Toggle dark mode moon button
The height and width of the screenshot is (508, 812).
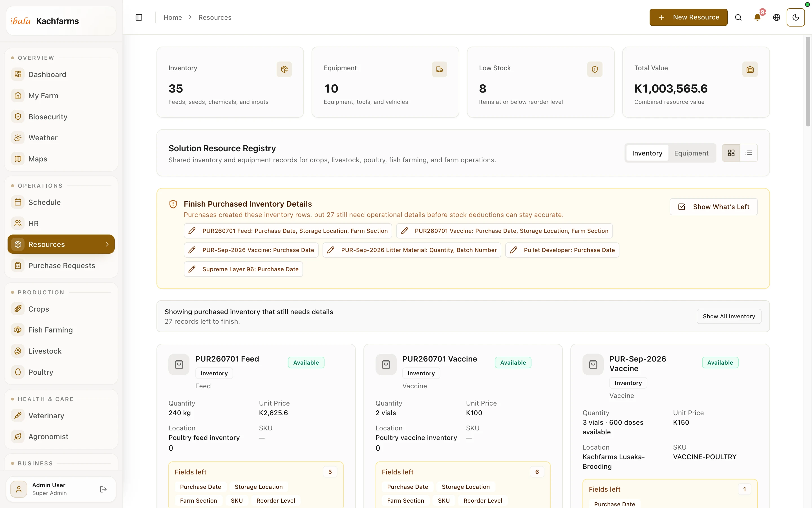pos(796,17)
